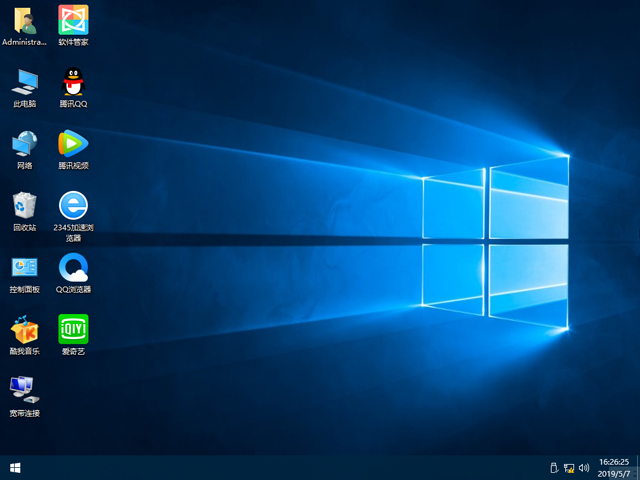Screen dimensions: 640x480
Task: Click the safely remove hardware USB tray icon
Action: 553,467
